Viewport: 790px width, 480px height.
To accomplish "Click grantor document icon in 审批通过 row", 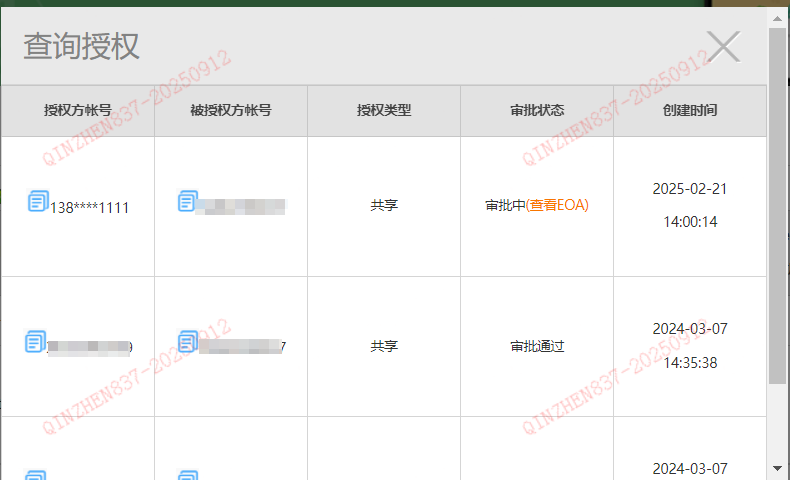I will [x=35, y=342].
